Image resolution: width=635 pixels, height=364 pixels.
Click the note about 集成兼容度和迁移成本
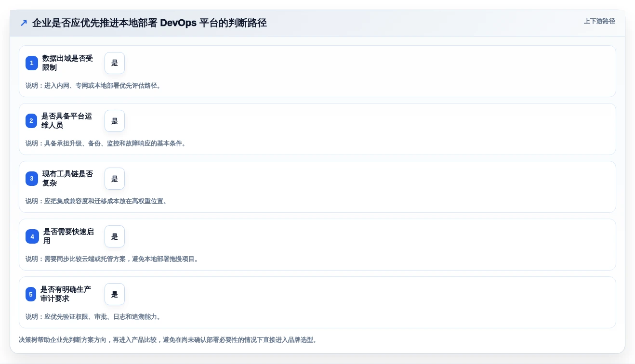pyautogui.click(x=96, y=201)
